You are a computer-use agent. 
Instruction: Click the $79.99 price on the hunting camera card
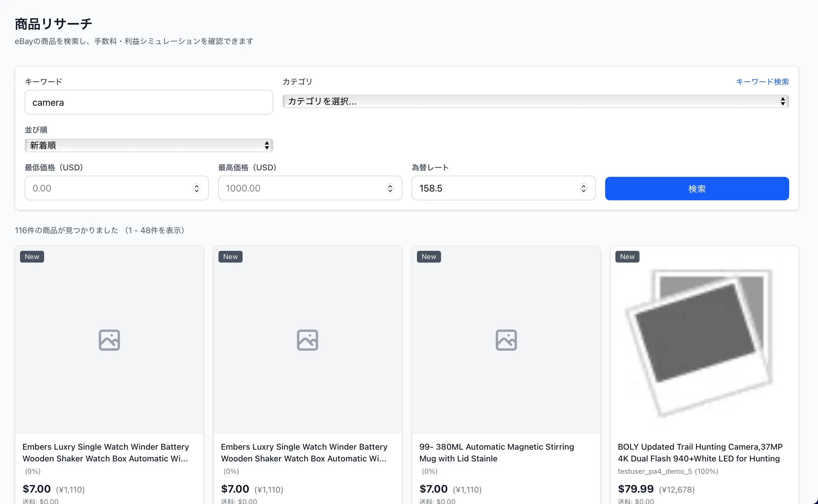click(635, 489)
